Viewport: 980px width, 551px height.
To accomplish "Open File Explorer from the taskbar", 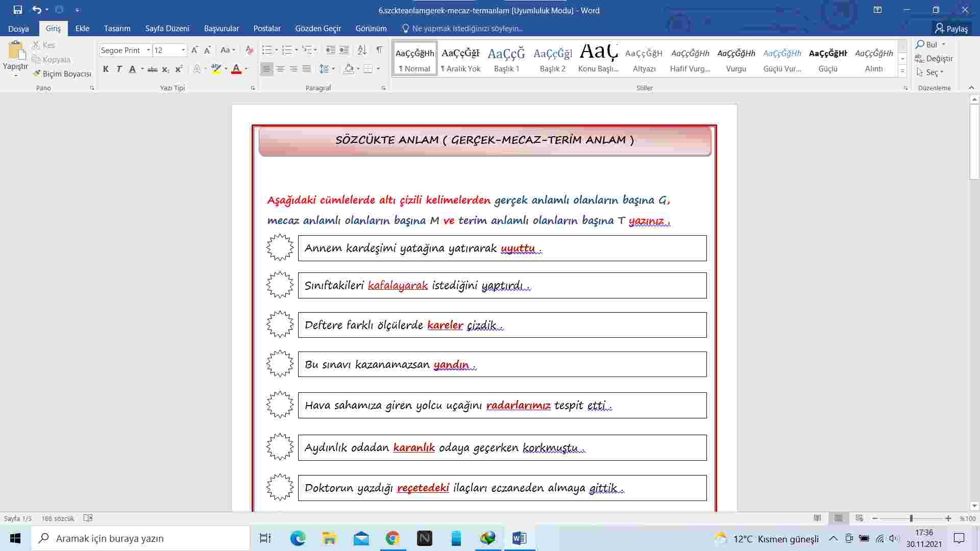I will (329, 538).
